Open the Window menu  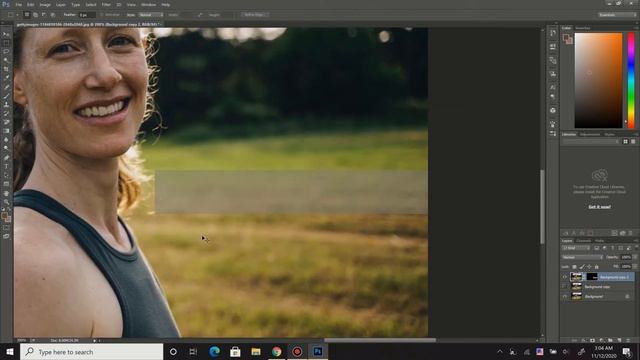(x=148, y=4)
